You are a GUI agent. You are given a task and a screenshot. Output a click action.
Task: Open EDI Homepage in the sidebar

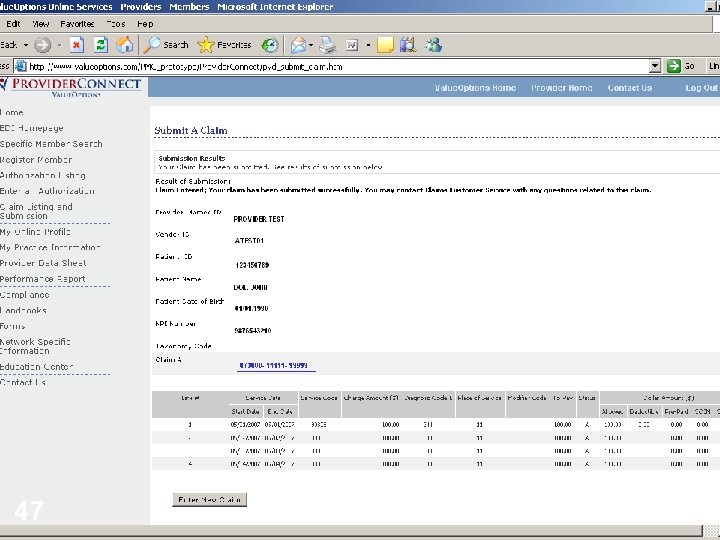pyautogui.click(x=32, y=128)
